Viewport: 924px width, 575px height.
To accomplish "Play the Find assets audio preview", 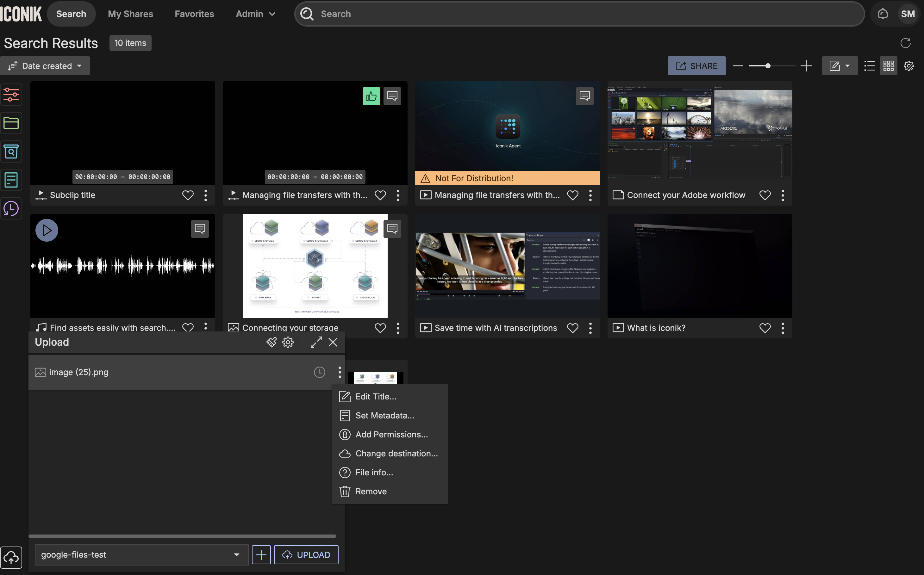I will (47, 230).
